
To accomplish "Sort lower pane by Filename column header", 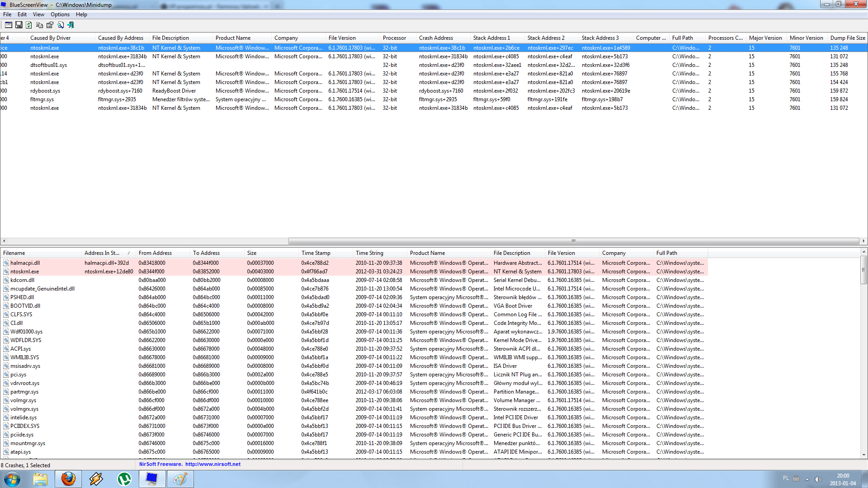I will pyautogui.click(x=41, y=253).
